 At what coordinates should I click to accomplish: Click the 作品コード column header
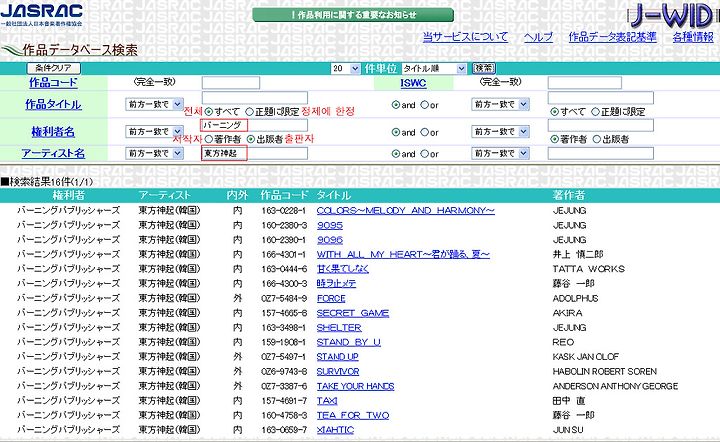284,196
